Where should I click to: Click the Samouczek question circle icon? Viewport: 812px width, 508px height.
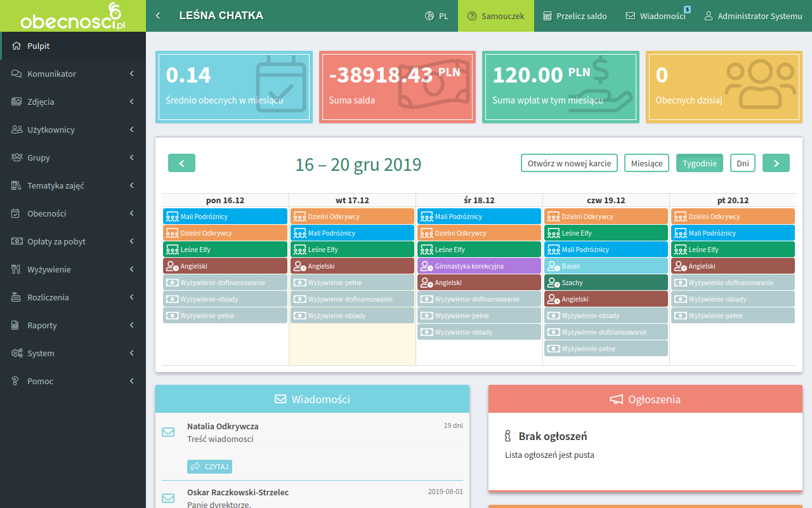(x=472, y=16)
